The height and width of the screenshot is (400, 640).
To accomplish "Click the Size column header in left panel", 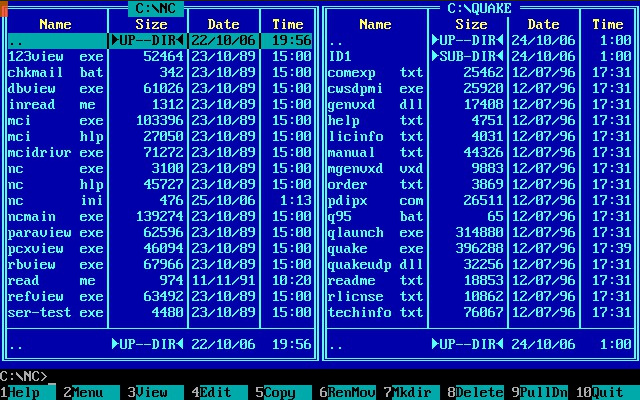I will [151, 24].
